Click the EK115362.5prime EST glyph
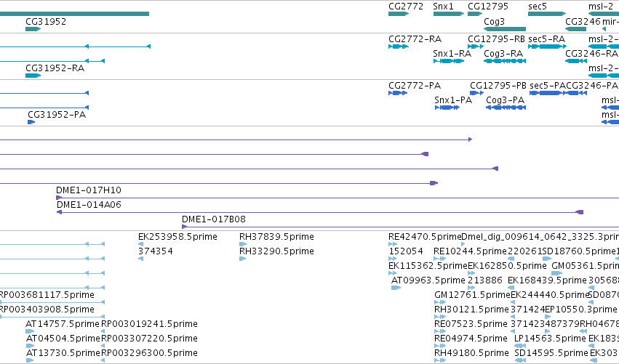This screenshot has height=364, width=619. click(392, 273)
